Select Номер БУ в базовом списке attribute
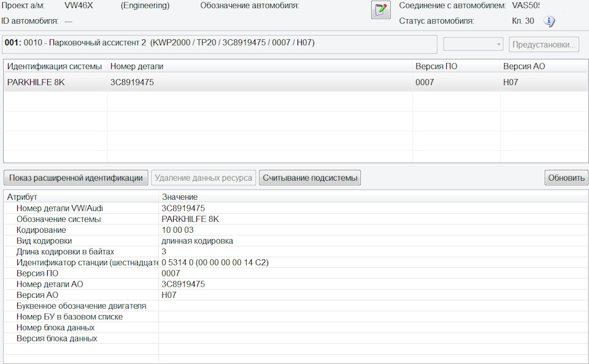Screen dimensions: 589x364 pos(296,317)
